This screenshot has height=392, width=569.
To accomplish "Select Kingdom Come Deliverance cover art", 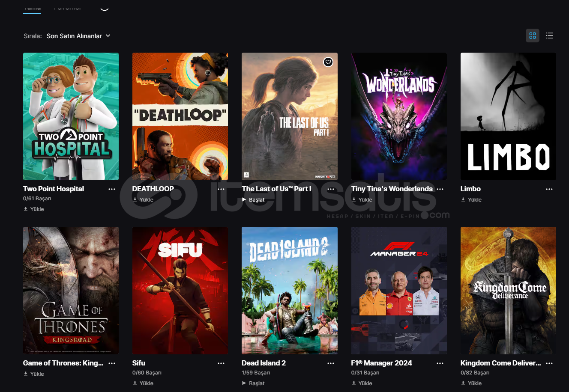I will click(508, 291).
